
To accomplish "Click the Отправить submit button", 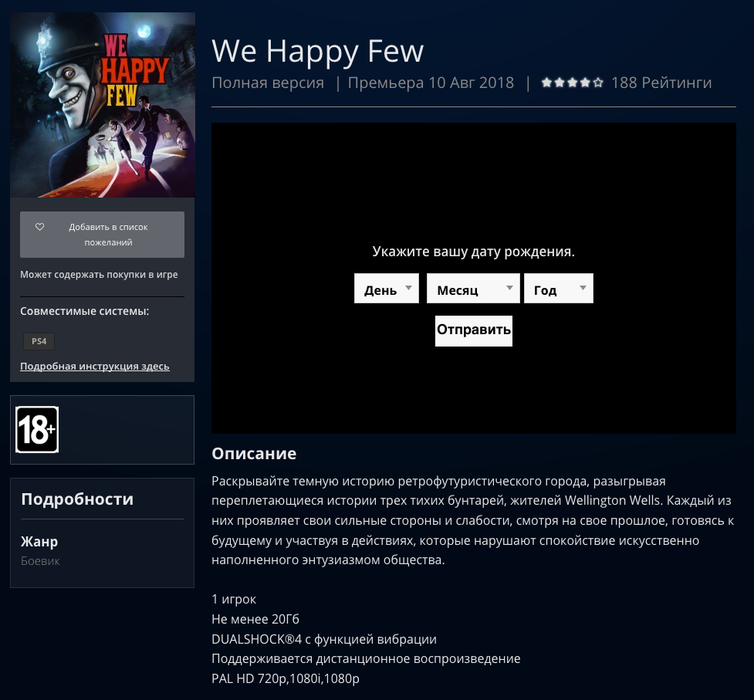I will tap(474, 331).
